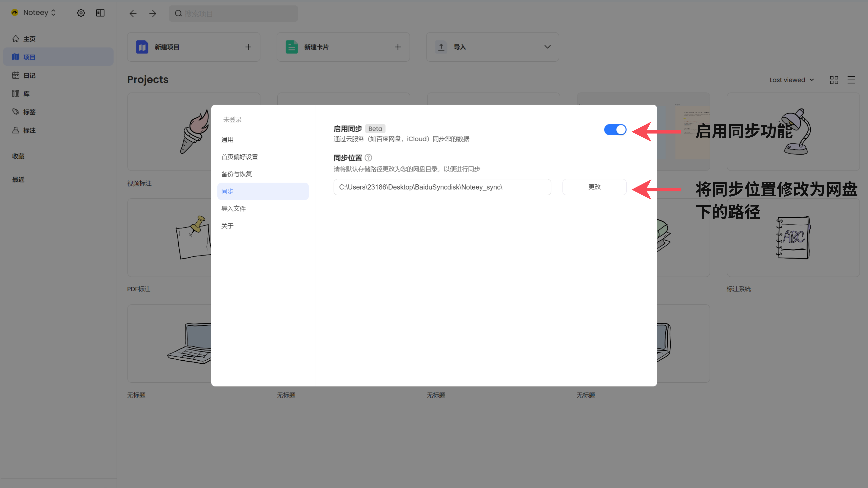Image resolution: width=868 pixels, height=488 pixels.
Task: Open the 首页偏好设置 settings tab
Action: click(263, 157)
